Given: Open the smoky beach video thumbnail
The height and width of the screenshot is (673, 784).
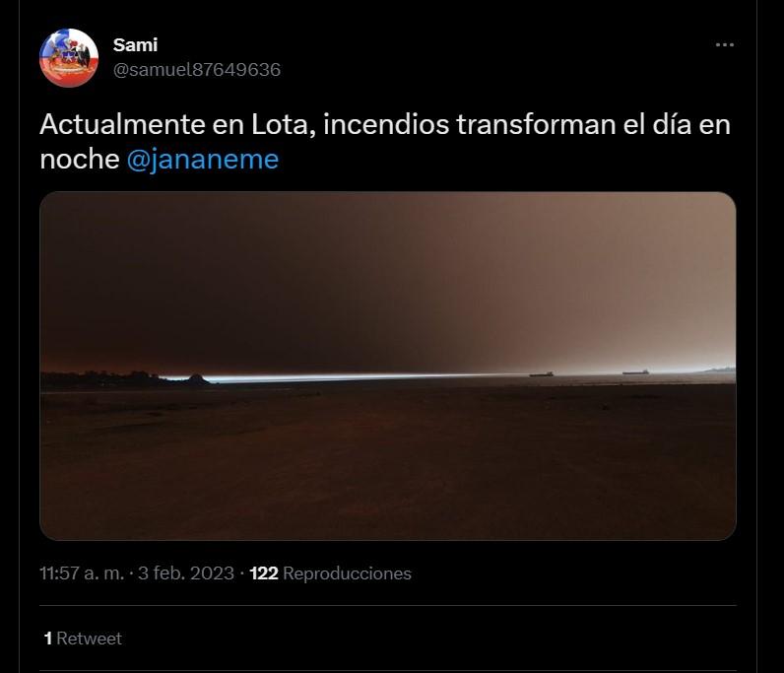Looking at the screenshot, I should click(387, 366).
